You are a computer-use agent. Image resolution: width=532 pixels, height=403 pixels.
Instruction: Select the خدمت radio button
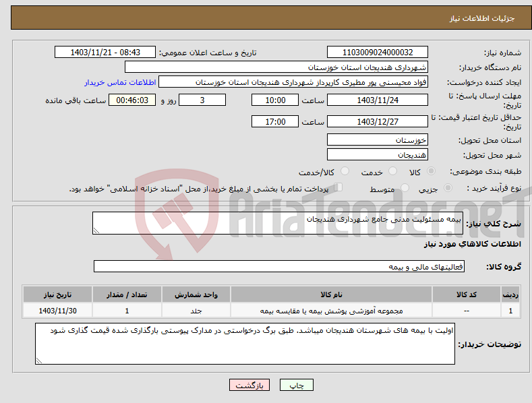pyautogui.click(x=392, y=171)
